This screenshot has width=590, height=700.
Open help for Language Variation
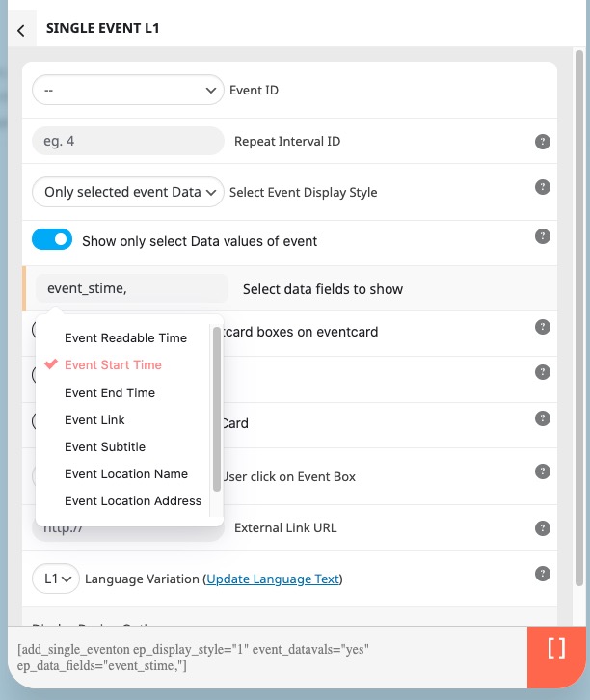pyautogui.click(x=542, y=574)
